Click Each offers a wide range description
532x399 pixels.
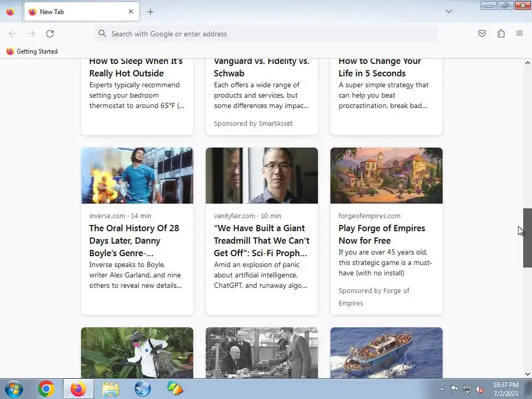261,96
